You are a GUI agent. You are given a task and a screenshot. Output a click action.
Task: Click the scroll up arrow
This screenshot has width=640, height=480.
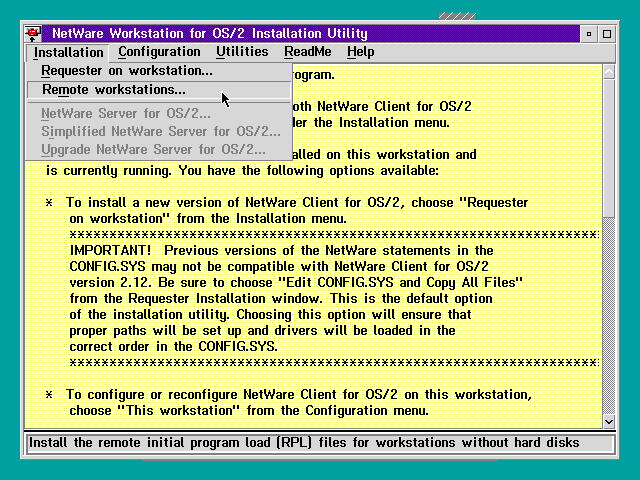[609, 72]
